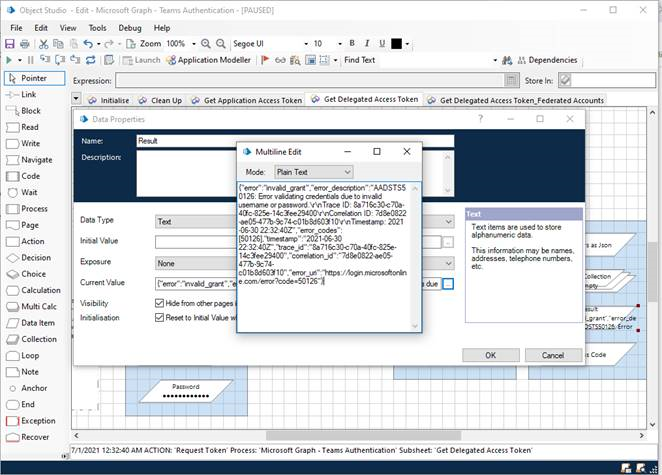
Task: Click Cancel in Data Properties dialog
Action: click(x=552, y=355)
